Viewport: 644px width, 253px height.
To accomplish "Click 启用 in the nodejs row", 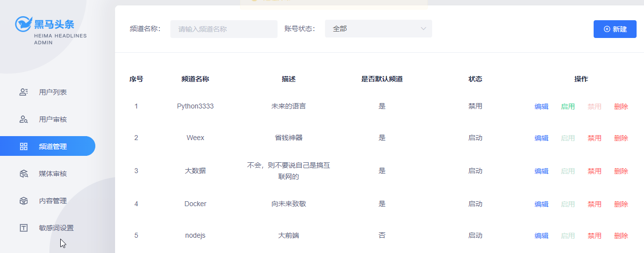I will coord(568,236).
